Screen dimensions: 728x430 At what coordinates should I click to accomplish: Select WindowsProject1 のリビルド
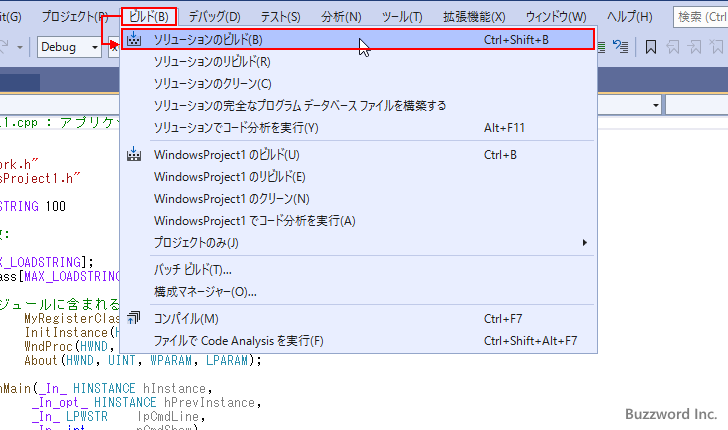(230, 177)
